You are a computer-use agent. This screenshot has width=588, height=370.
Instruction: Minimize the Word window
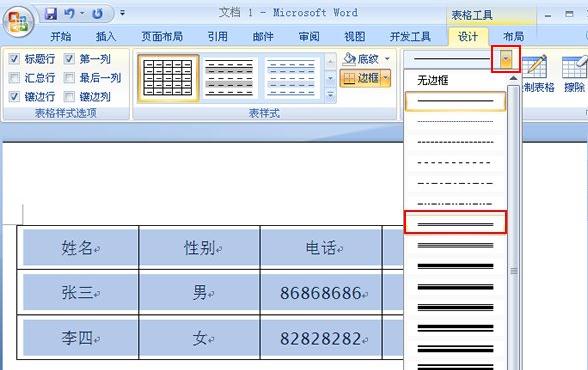pos(548,15)
